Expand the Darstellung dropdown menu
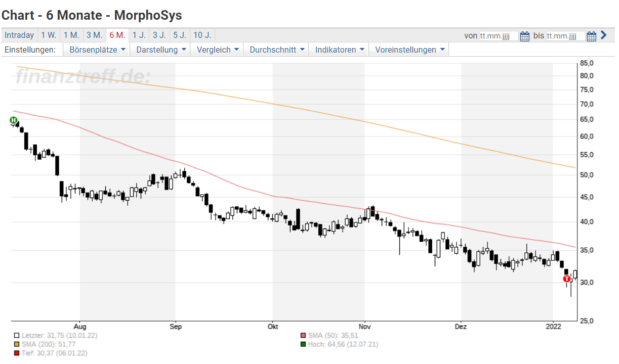The height and width of the screenshot is (364, 619). tap(161, 50)
